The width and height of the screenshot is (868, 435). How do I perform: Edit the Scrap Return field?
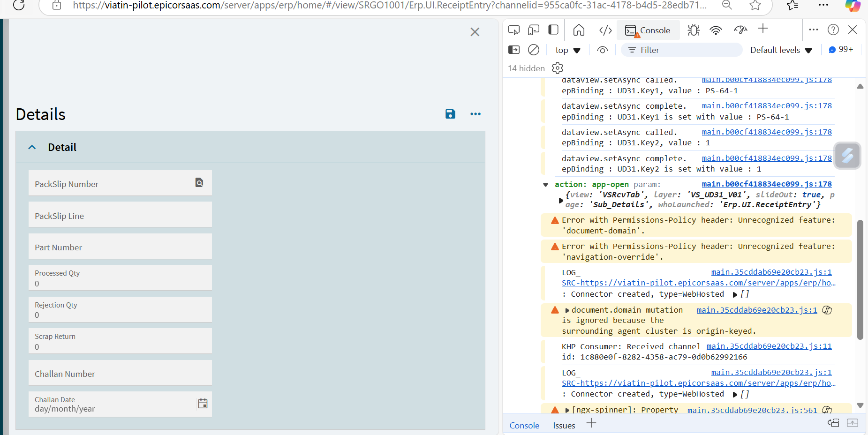point(120,341)
